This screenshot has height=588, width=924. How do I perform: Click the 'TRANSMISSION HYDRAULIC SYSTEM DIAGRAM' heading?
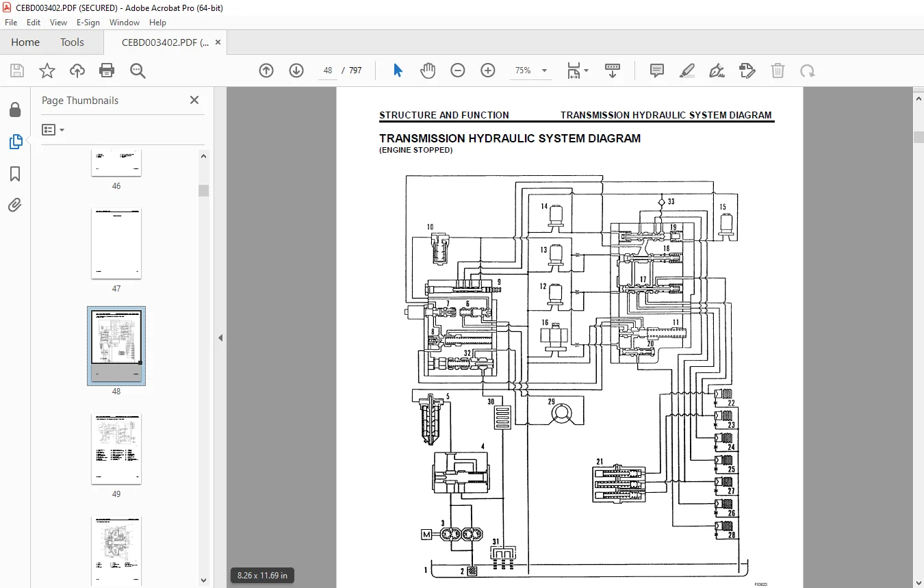pos(510,138)
